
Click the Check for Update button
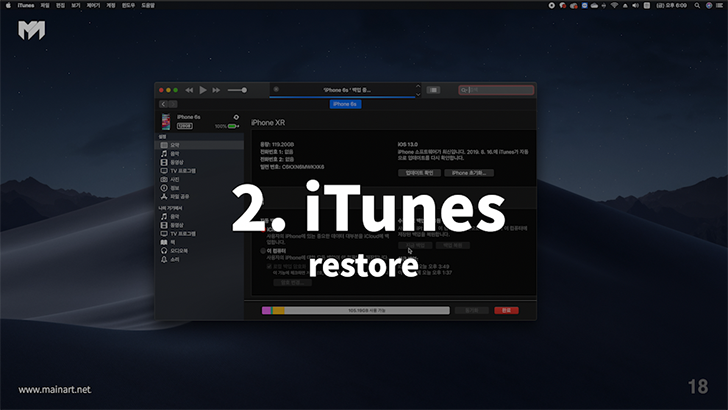[x=419, y=173]
